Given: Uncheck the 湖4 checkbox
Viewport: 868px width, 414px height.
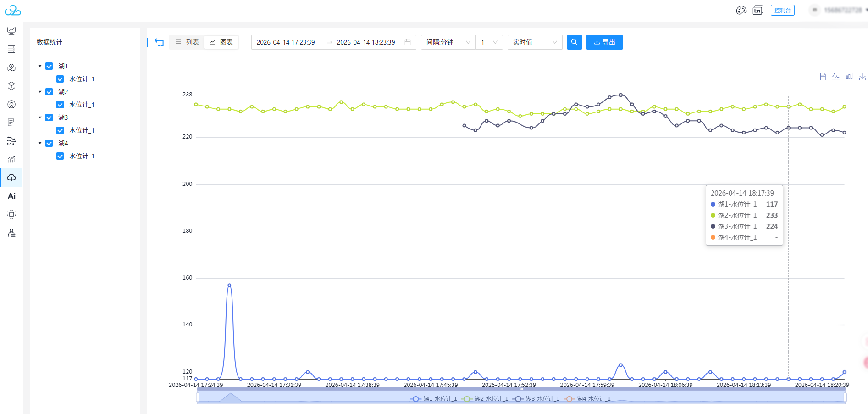Looking at the screenshot, I should point(49,143).
